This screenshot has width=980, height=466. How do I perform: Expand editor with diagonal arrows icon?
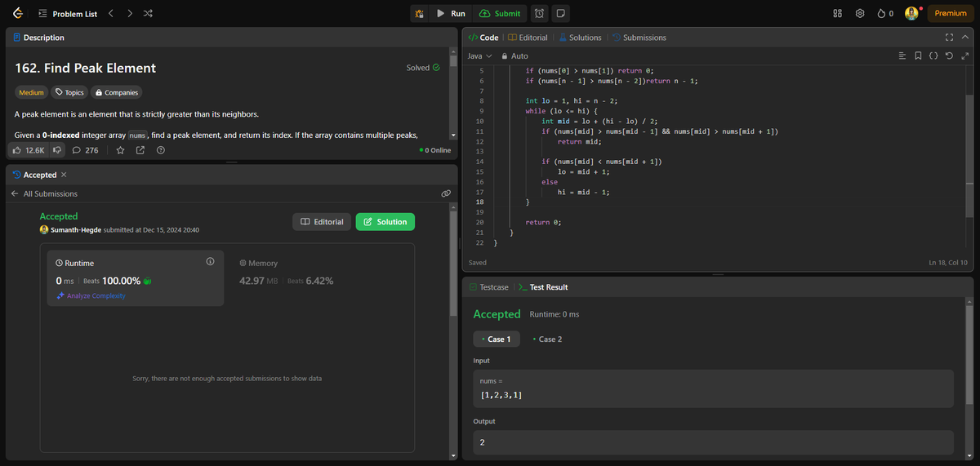tap(964, 56)
